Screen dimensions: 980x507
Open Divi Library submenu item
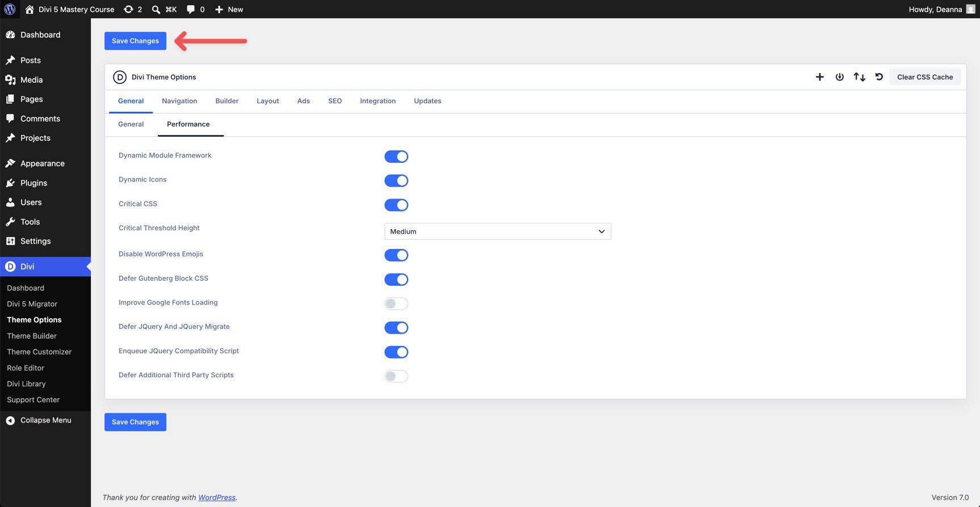pos(26,384)
